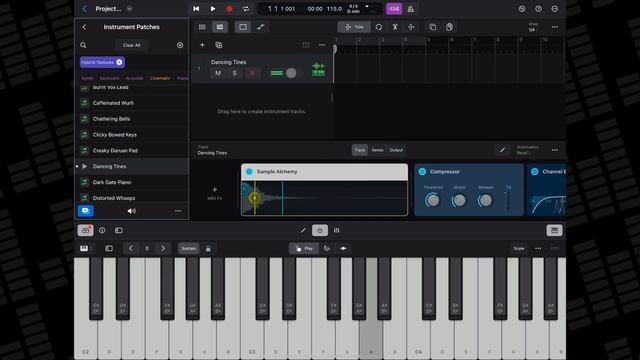Go back from the project view
The width and height of the screenshot is (640, 360).
(84, 9)
